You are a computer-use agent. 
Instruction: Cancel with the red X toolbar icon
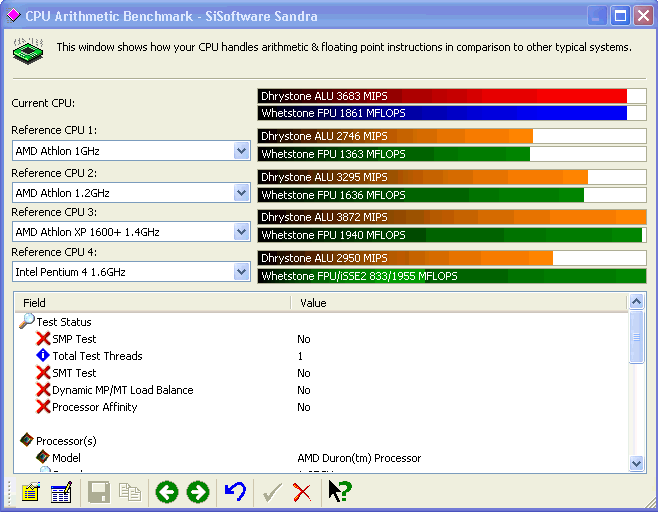[x=302, y=492]
